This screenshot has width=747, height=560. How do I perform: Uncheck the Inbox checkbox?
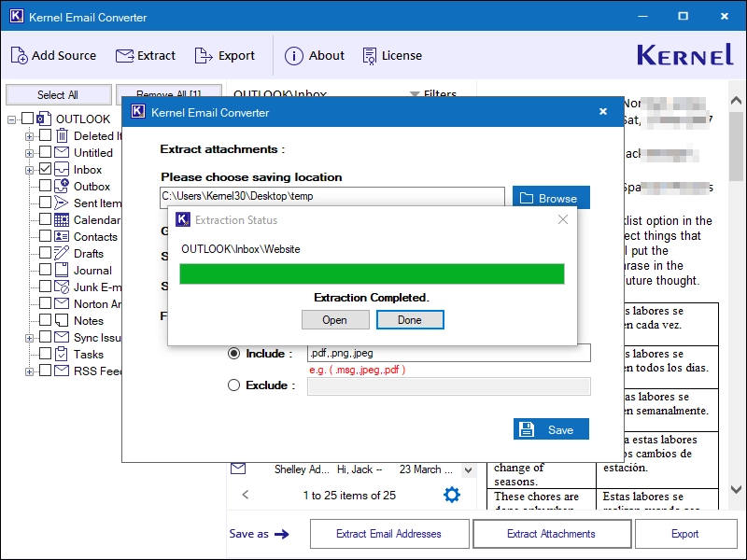pos(45,169)
